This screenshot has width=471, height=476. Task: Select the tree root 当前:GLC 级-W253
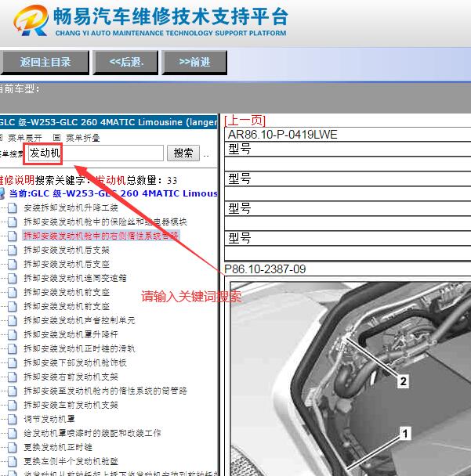(113, 193)
